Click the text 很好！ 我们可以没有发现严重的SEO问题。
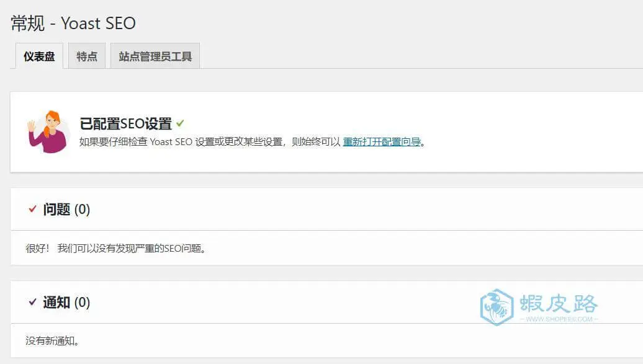Screen dimensions: 643x364 pos(115,249)
